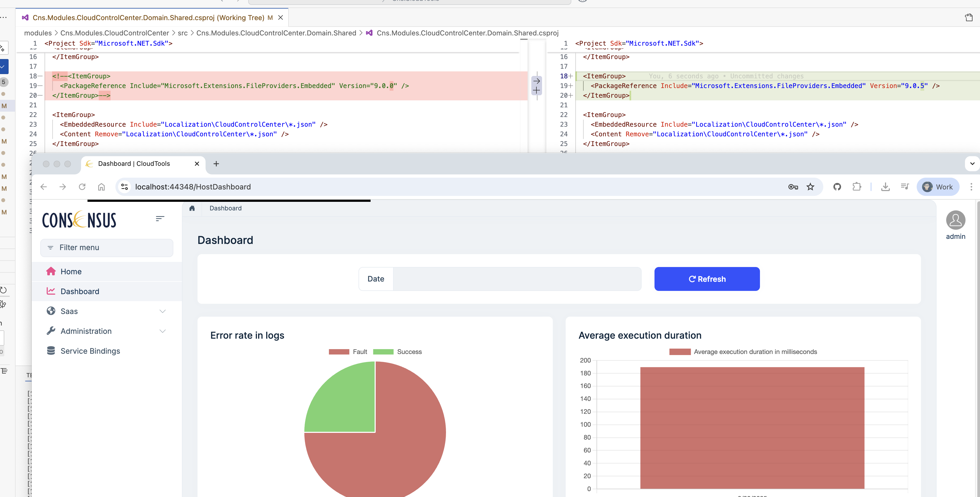Click 'src' in the editor breadcrumb
Screen dimensions: 980x497
182,33
